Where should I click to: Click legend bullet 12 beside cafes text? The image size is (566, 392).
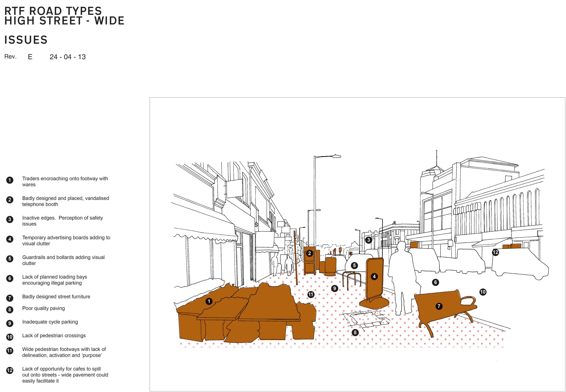tap(10, 370)
